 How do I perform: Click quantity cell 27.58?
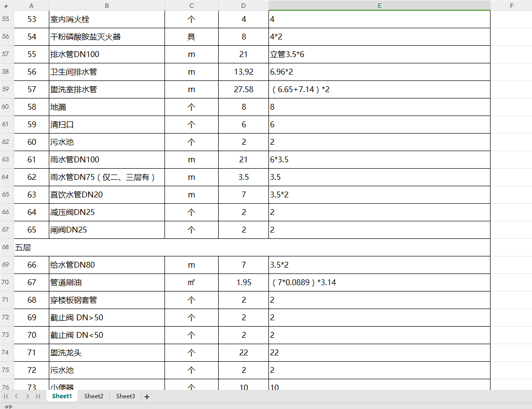tap(244, 90)
